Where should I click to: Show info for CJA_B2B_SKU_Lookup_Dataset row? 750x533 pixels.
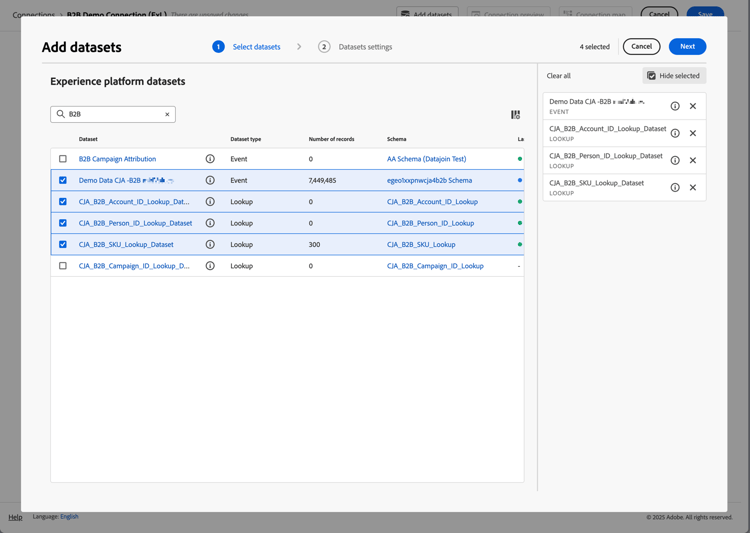click(x=210, y=244)
